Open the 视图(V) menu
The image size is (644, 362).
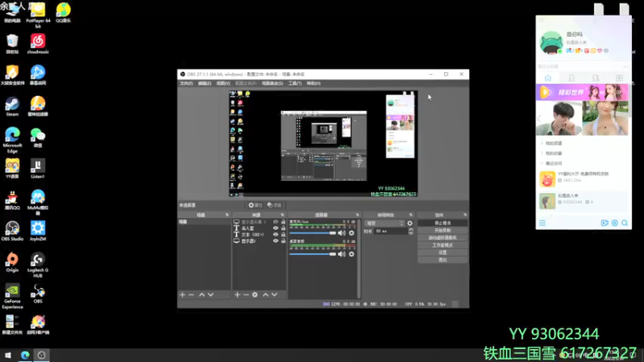223,84
